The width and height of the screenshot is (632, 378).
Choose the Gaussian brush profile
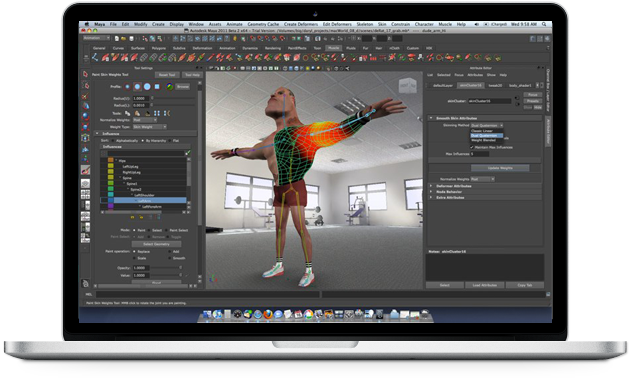coord(127,87)
